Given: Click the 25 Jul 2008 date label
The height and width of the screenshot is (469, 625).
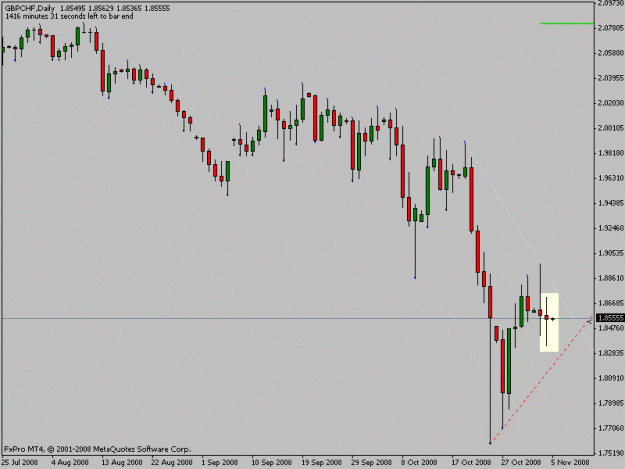Looking at the screenshot, I should coord(20,463).
